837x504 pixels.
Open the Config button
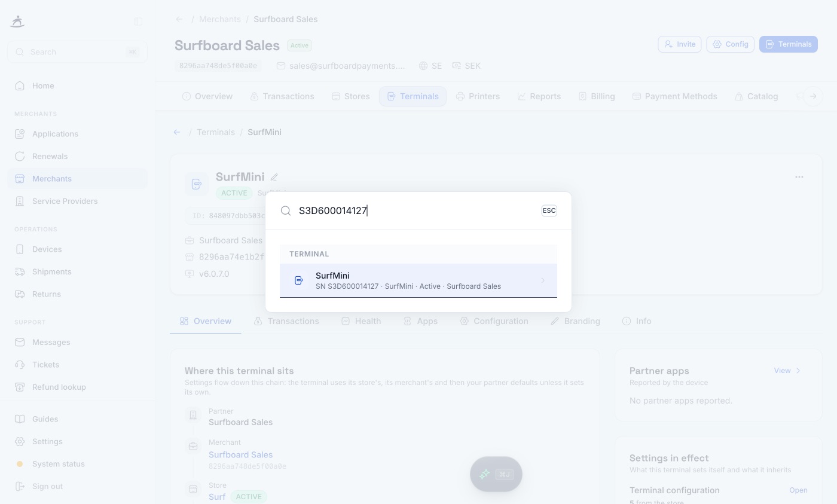731,44
